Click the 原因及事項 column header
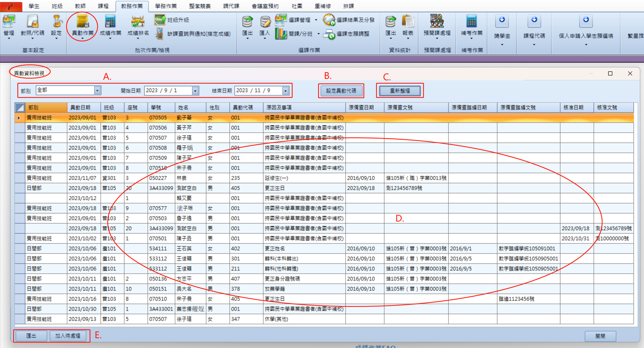Viewport: 644px width, 348px height. [304, 107]
